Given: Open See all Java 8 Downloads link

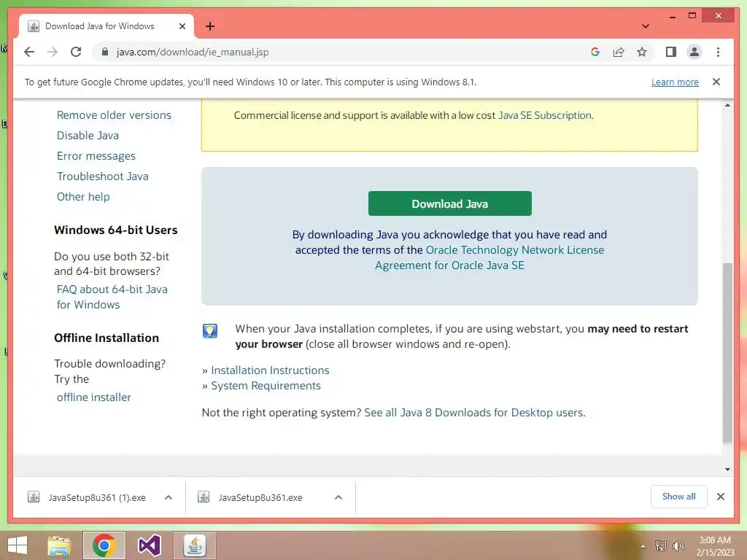Looking at the screenshot, I should pyautogui.click(x=474, y=413).
